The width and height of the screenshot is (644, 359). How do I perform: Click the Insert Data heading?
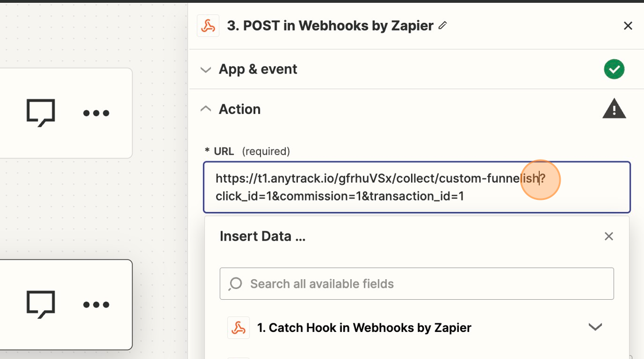[x=262, y=236]
